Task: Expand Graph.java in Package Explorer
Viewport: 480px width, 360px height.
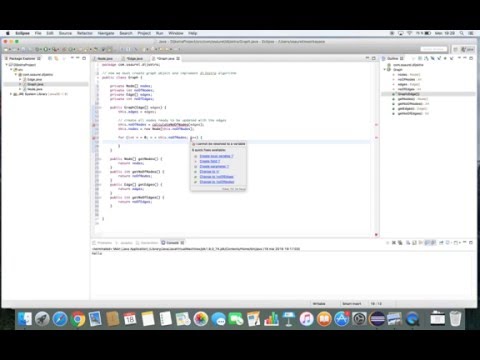Action: click(x=20, y=84)
